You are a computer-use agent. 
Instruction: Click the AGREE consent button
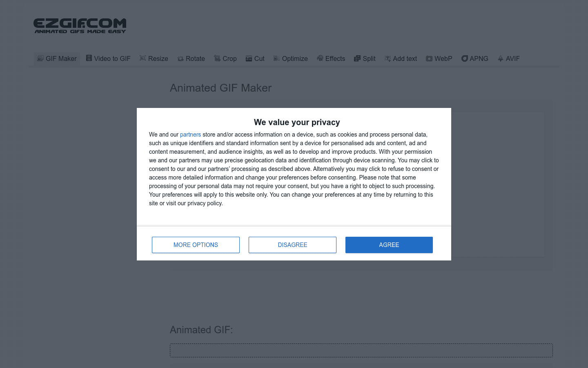[389, 245]
